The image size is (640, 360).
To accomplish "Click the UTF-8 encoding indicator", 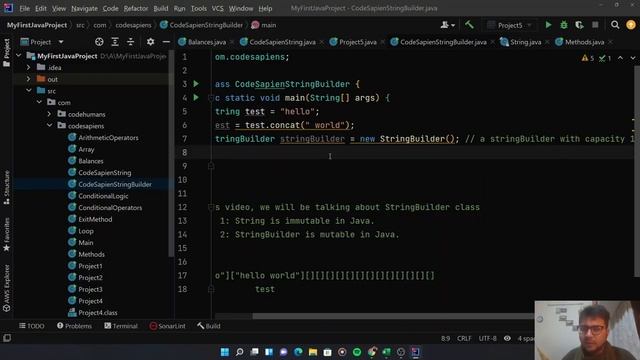I will 487,338.
